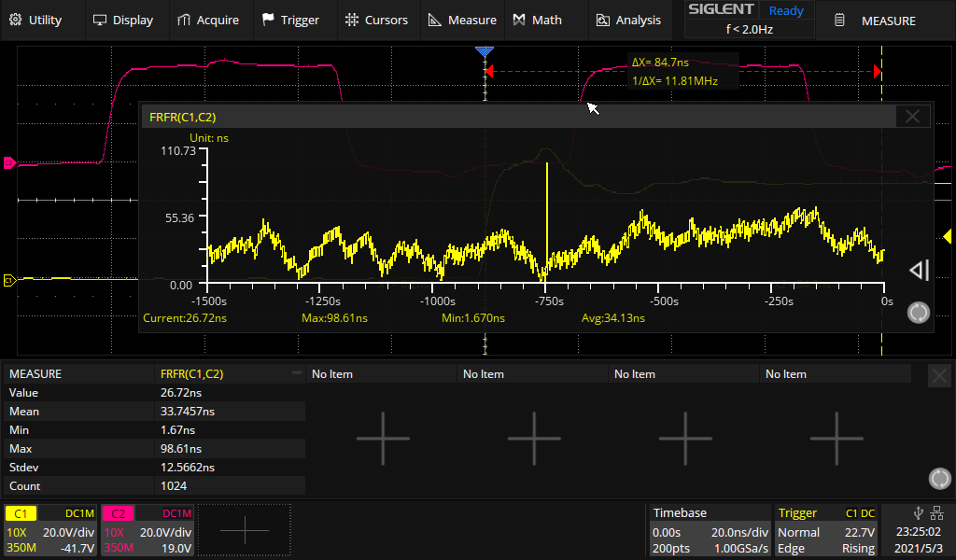Click the SIGLENT logo
The image size is (956, 560).
click(722, 9)
